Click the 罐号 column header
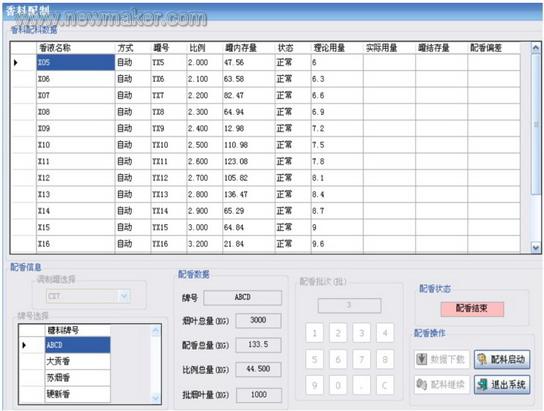This screenshot has width=544, height=411. click(x=169, y=48)
